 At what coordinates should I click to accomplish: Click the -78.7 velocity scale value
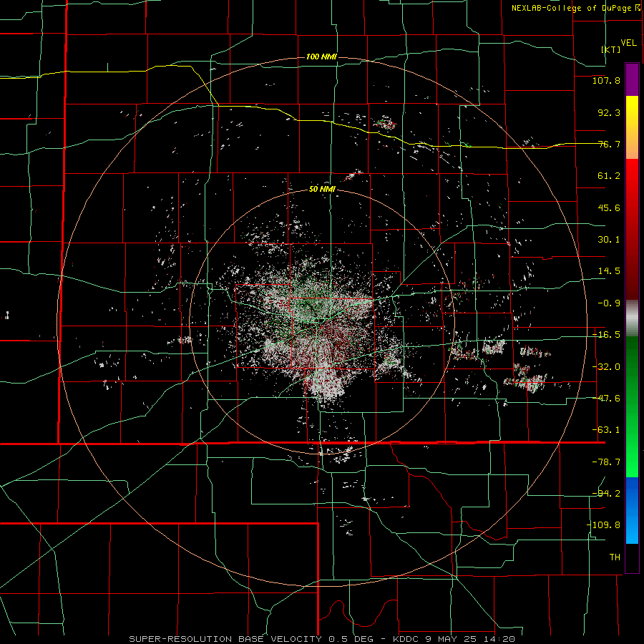point(606,462)
